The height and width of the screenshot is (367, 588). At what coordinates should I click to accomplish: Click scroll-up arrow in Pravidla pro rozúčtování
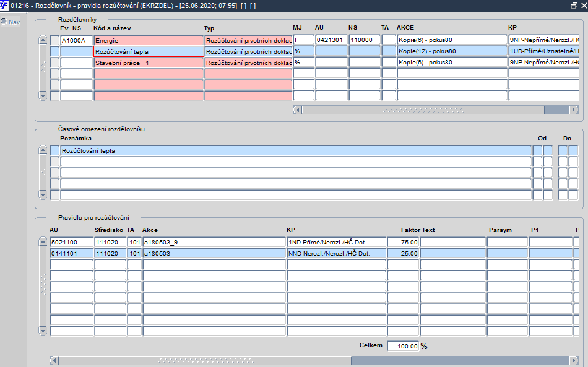click(43, 242)
